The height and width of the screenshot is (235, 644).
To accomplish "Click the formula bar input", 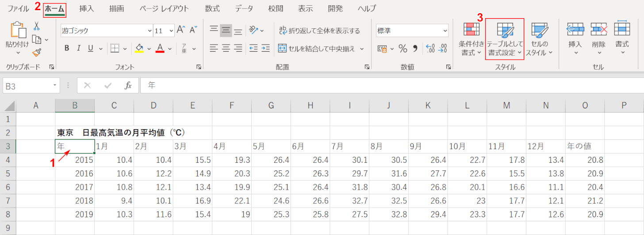I will coord(391,86).
